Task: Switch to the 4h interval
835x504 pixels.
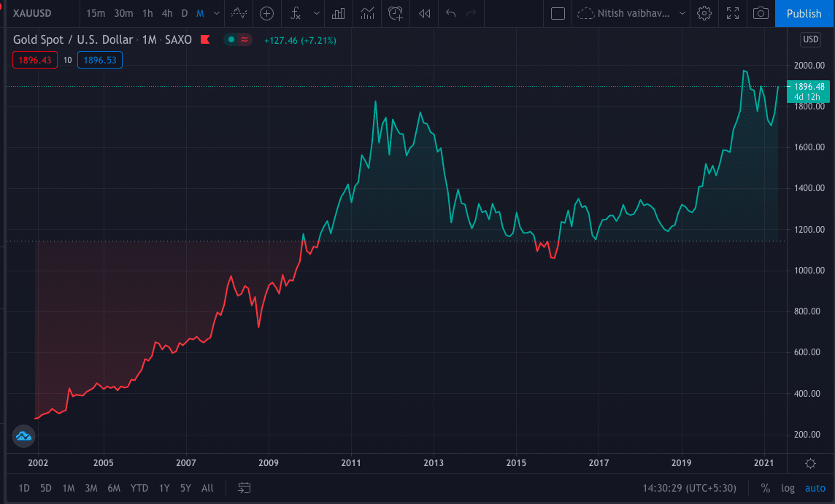Action: [167, 13]
